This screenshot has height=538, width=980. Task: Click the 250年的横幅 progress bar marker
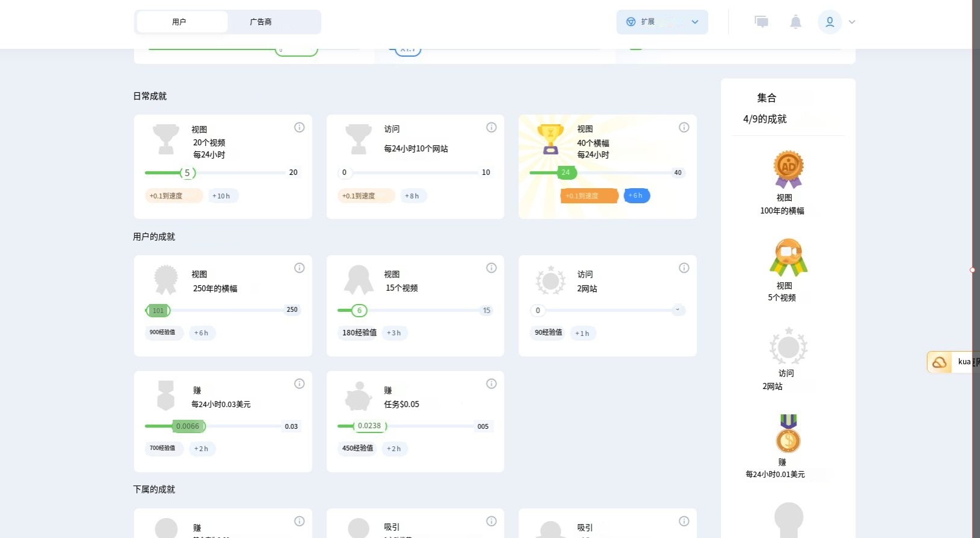click(158, 311)
